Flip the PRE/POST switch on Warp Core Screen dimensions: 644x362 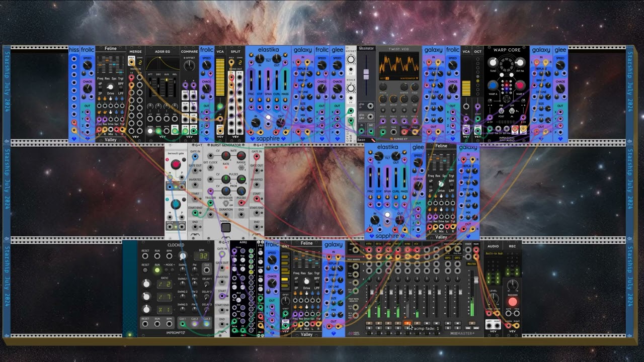[x=501, y=111]
